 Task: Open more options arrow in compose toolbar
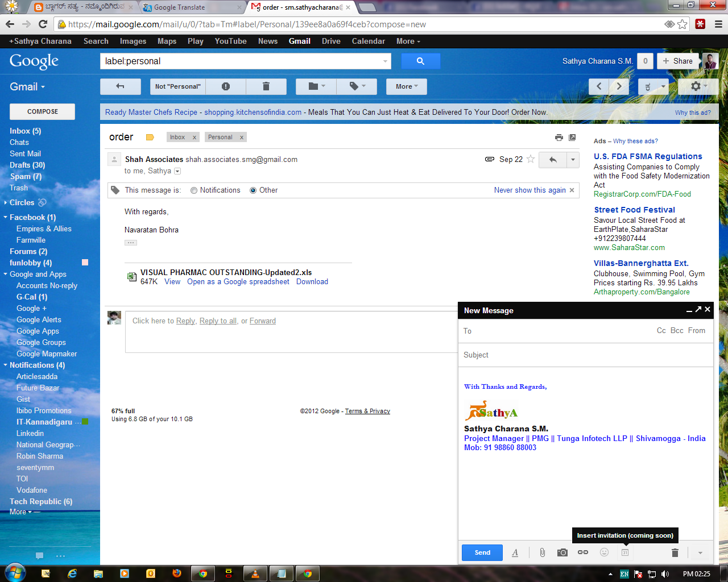(x=700, y=552)
